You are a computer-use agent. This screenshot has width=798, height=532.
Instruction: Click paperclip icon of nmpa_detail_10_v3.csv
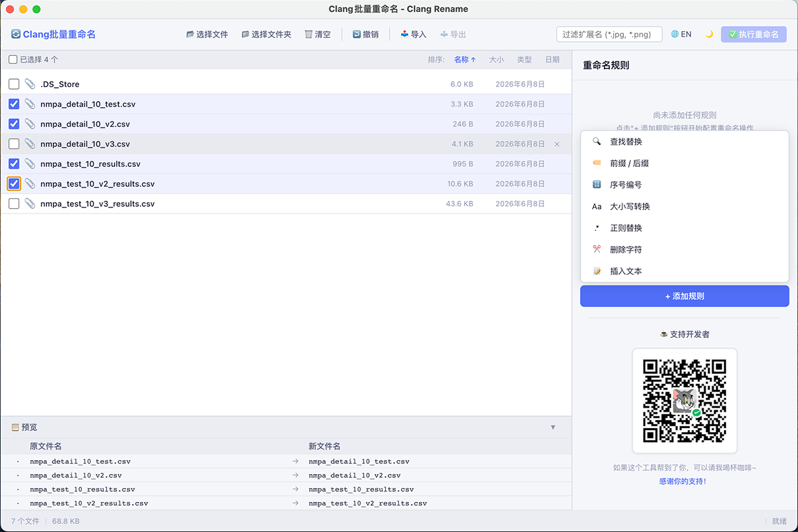(30, 144)
